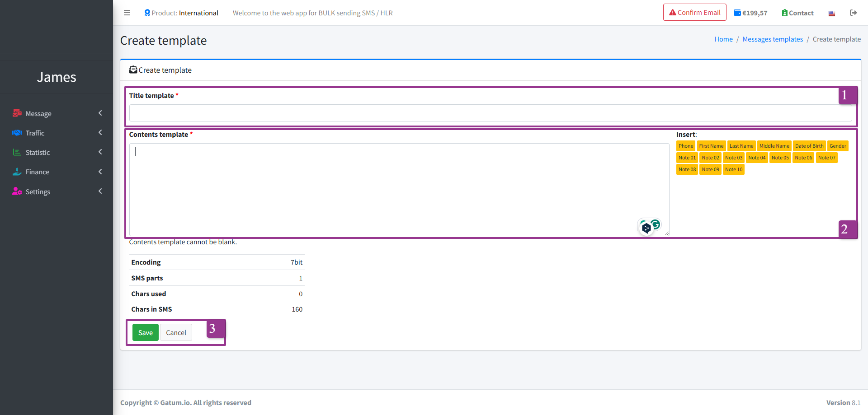Click the hamburger sidebar toggle icon
This screenshot has height=415, width=868.
tap(127, 13)
